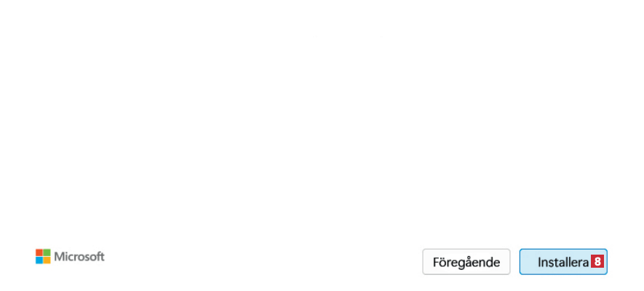Viewport: 644px width, 291px height.
Task: Confirm setup by clicking Installera
Action: click(x=563, y=262)
